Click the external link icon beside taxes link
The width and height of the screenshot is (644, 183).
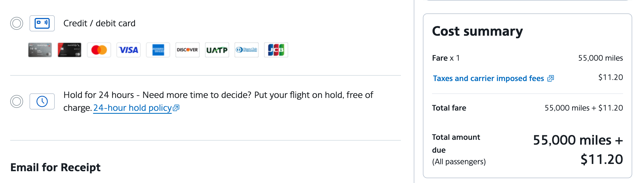pos(550,78)
